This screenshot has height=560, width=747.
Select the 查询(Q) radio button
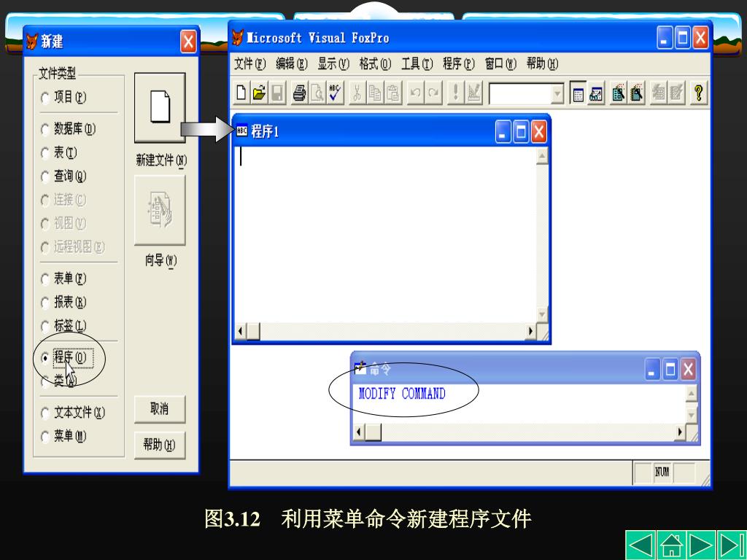(45, 177)
